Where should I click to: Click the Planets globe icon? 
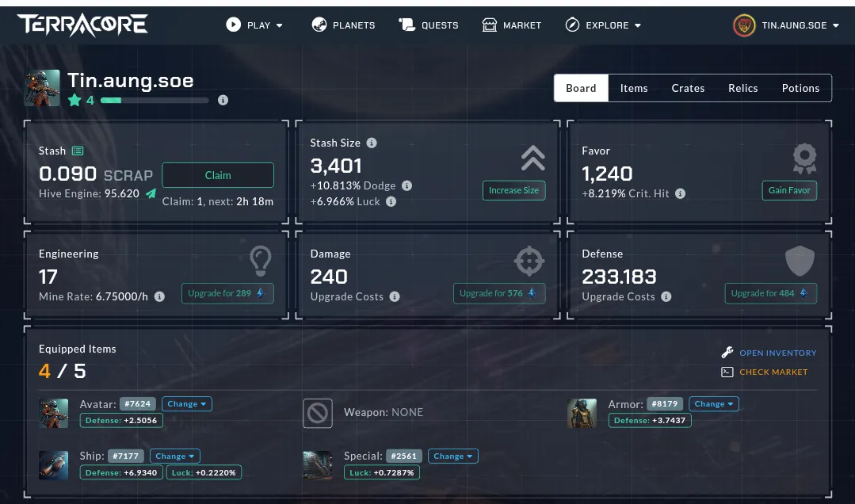(319, 25)
